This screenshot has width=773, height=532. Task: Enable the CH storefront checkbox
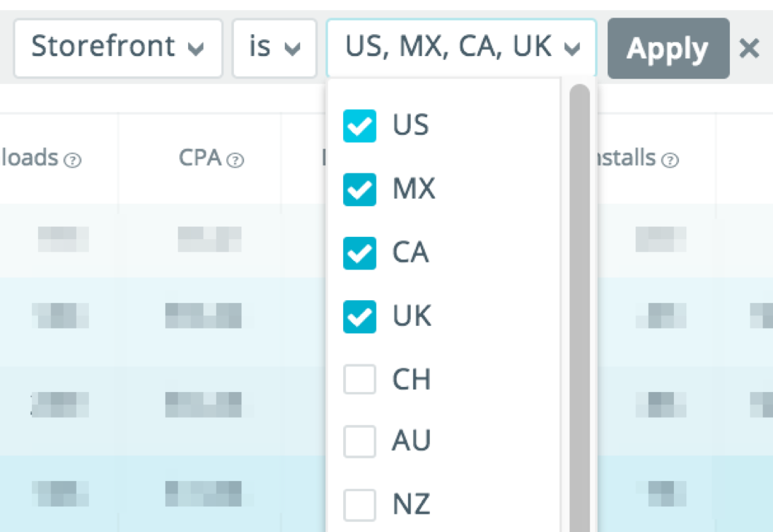click(x=358, y=380)
